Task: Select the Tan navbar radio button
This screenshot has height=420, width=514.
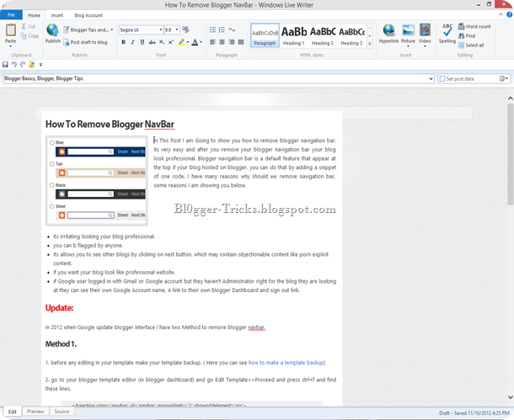Action: click(51, 164)
